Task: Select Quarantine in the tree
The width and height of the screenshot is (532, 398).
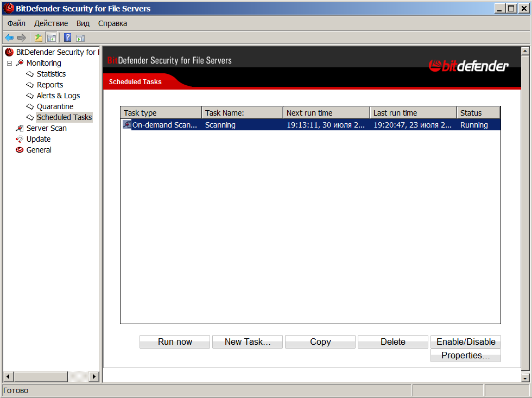Action: tap(55, 106)
